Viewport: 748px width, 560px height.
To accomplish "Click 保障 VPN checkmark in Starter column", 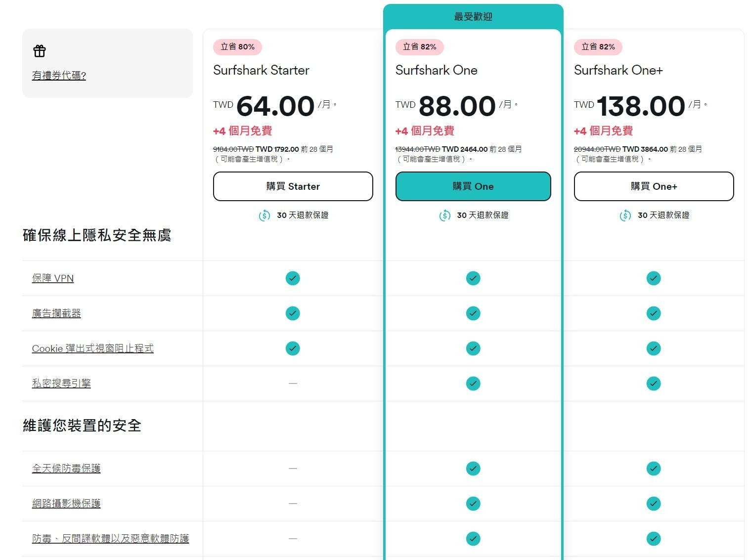I will pos(293,278).
